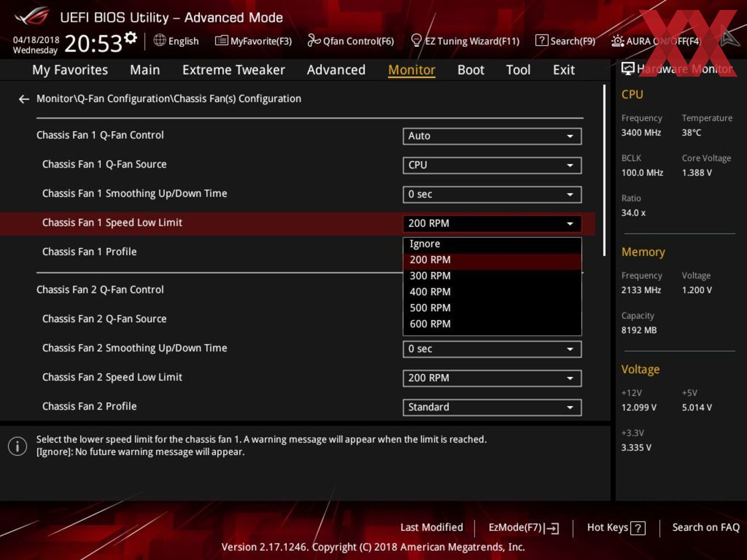This screenshot has width=747, height=560.
Task: Collapse Chassis Fan 1 Speed Low Limit dropdown
Action: click(492, 223)
